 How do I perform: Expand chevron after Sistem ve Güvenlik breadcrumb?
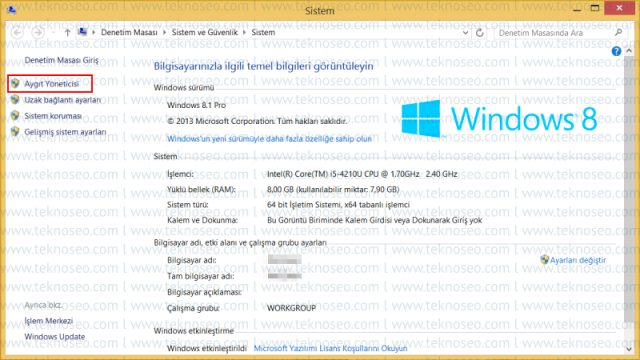[244, 32]
